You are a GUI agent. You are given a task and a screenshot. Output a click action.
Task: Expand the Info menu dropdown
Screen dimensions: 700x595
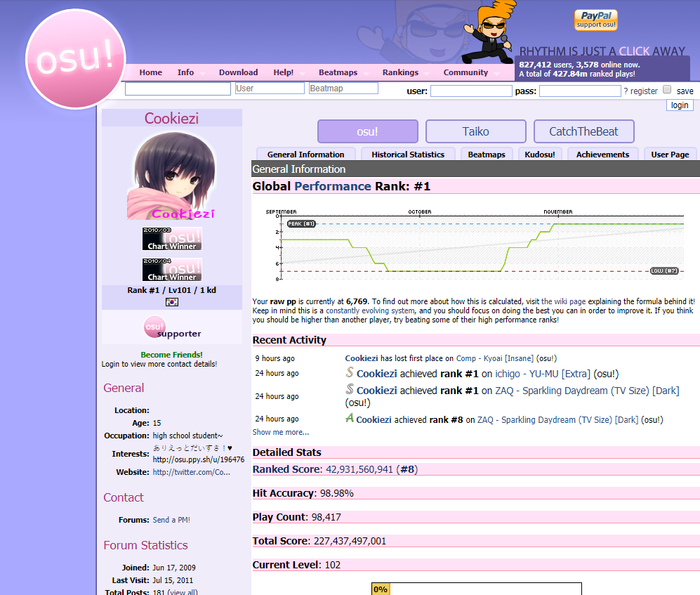pyautogui.click(x=203, y=74)
